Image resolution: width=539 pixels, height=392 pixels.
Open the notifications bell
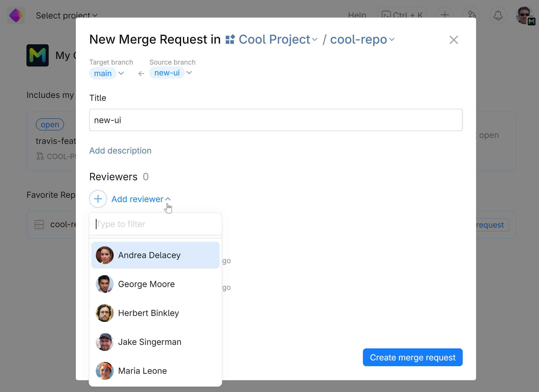[498, 15]
